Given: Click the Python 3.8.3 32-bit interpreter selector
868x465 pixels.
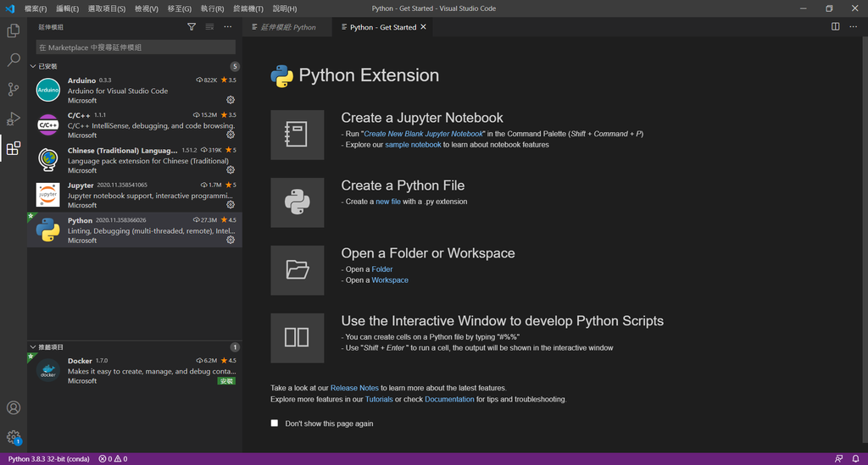Looking at the screenshot, I should pos(48,459).
